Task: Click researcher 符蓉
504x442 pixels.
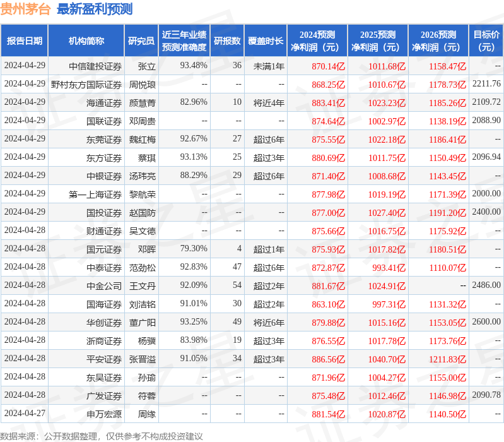Action: pos(147,397)
